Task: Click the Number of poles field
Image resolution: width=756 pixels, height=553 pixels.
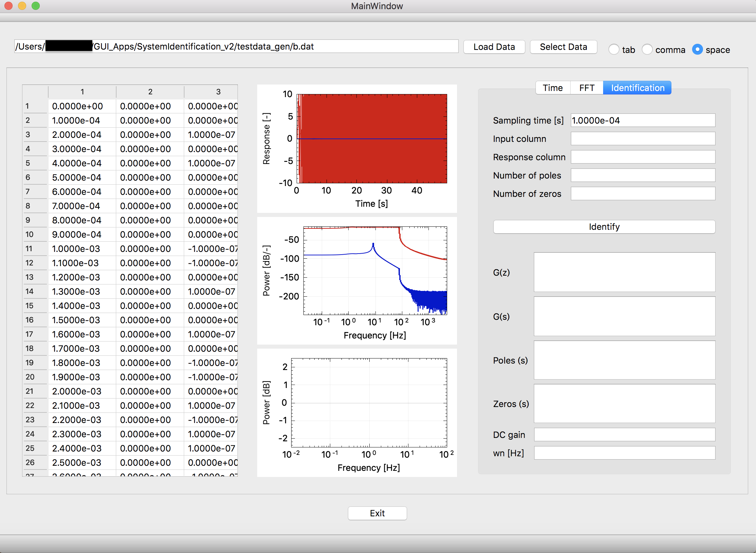Action: click(x=643, y=176)
